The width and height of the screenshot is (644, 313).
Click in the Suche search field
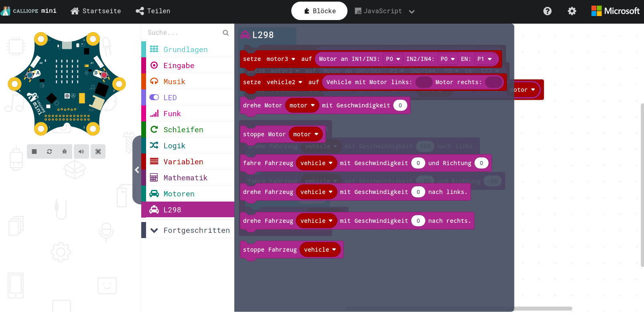coord(183,33)
